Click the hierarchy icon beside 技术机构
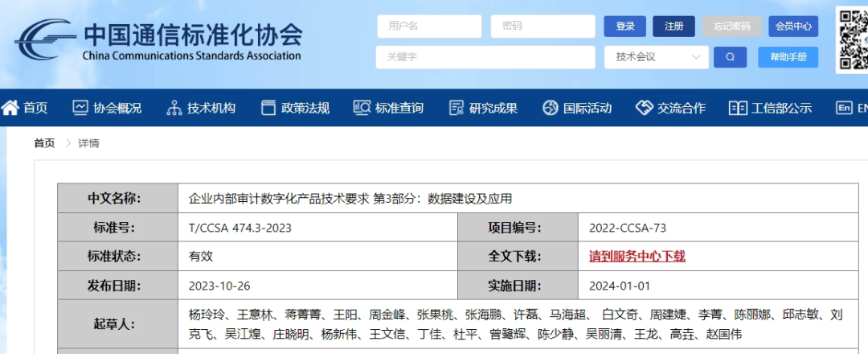Image resolution: width=868 pixels, height=354 pixels. point(174,108)
